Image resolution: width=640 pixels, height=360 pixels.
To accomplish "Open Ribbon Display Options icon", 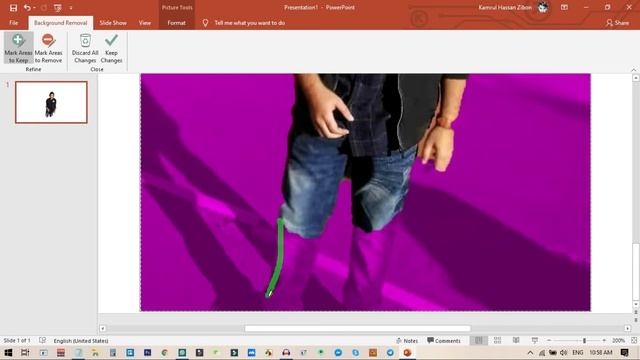I will tap(564, 7).
